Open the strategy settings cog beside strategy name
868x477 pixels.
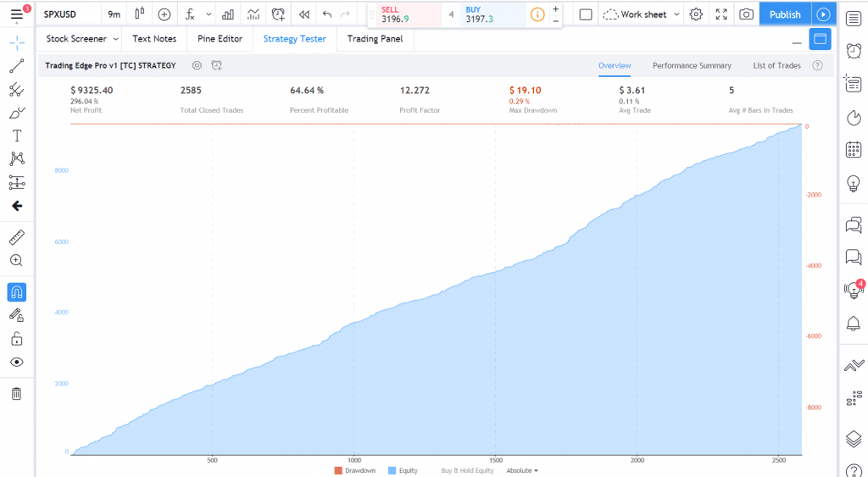click(x=197, y=65)
